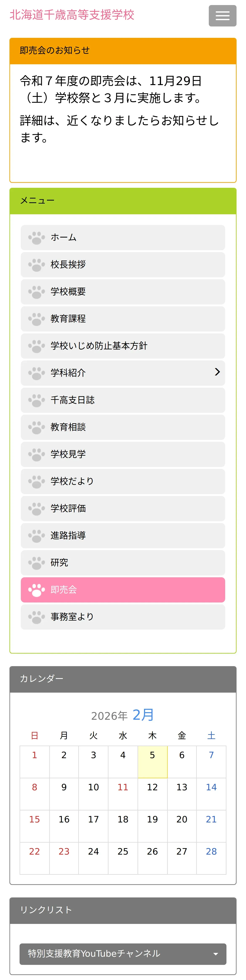The image size is (246, 980).
Task: Open the 学校概要 menu item
Action: [123, 292]
